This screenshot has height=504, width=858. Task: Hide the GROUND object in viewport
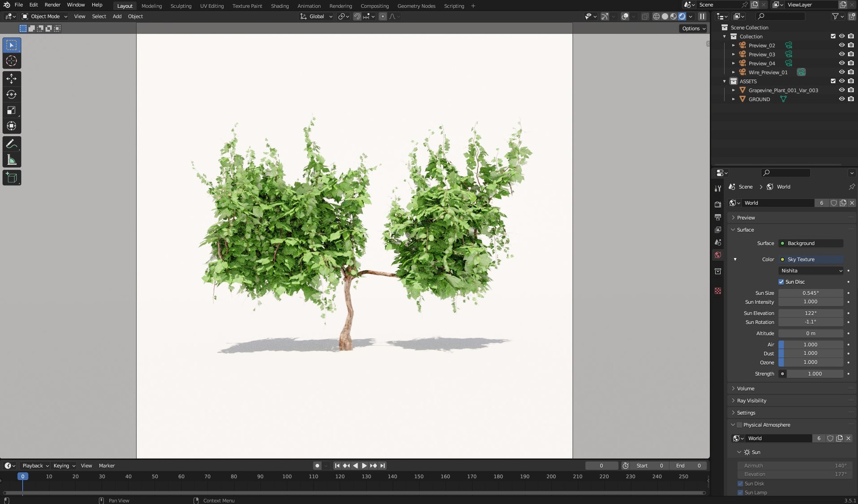[x=842, y=99]
